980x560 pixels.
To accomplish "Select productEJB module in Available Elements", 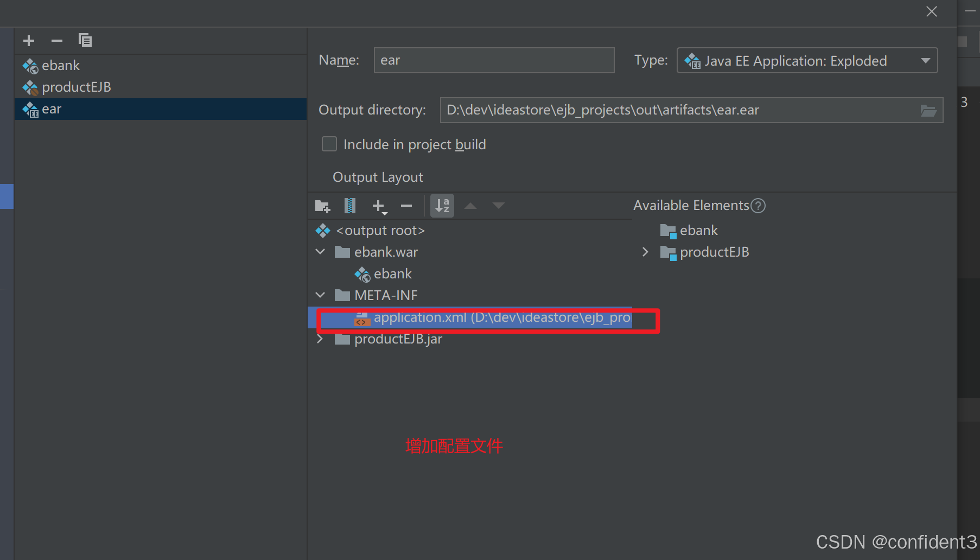I will (704, 252).
